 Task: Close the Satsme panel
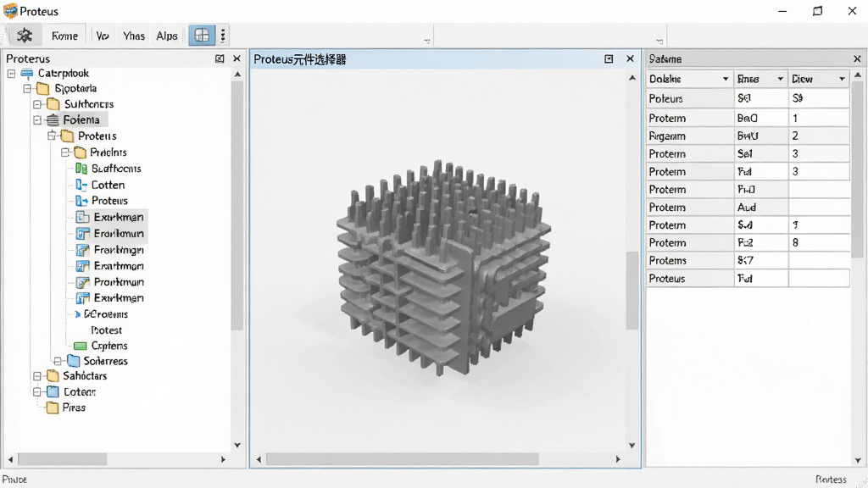point(857,58)
